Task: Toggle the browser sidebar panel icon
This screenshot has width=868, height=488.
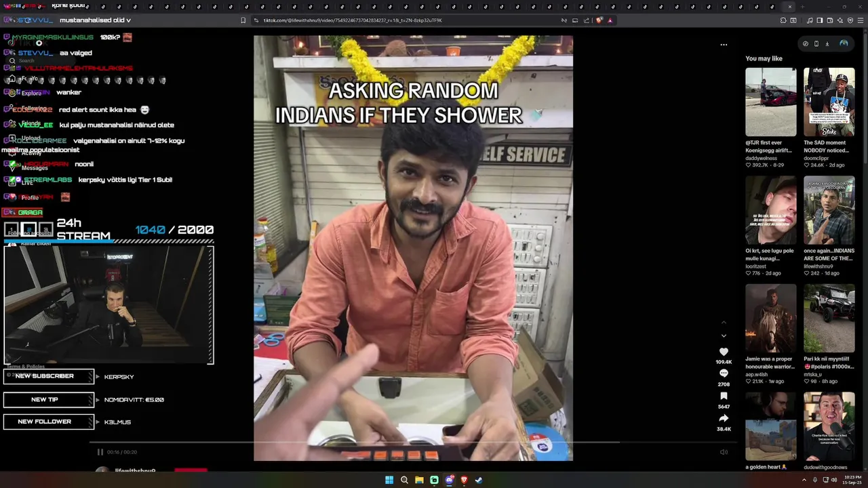Action: (x=820, y=20)
